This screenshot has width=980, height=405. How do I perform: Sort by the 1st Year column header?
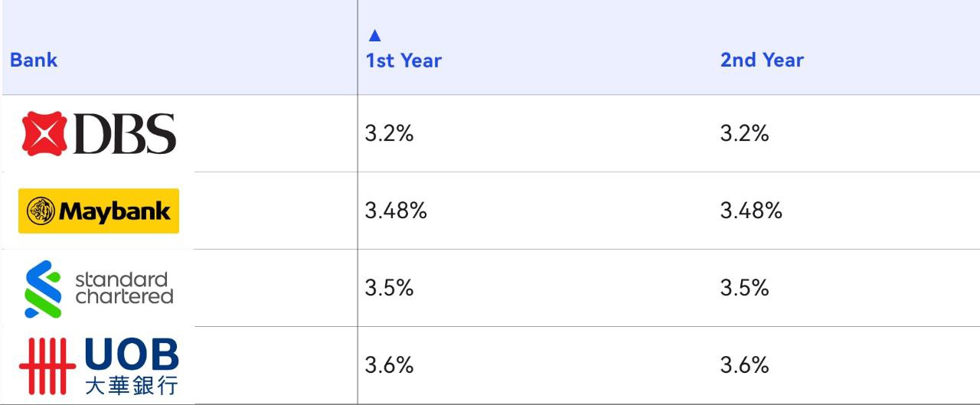click(x=403, y=60)
